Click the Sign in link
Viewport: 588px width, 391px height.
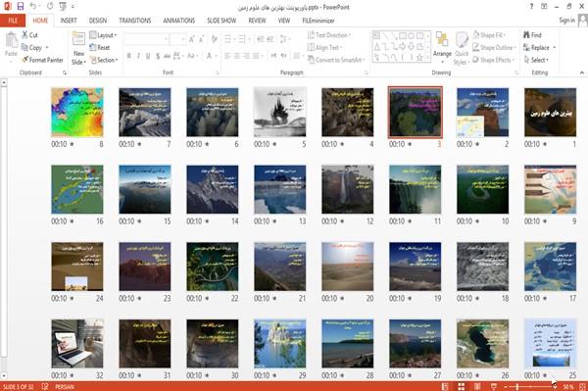point(566,21)
